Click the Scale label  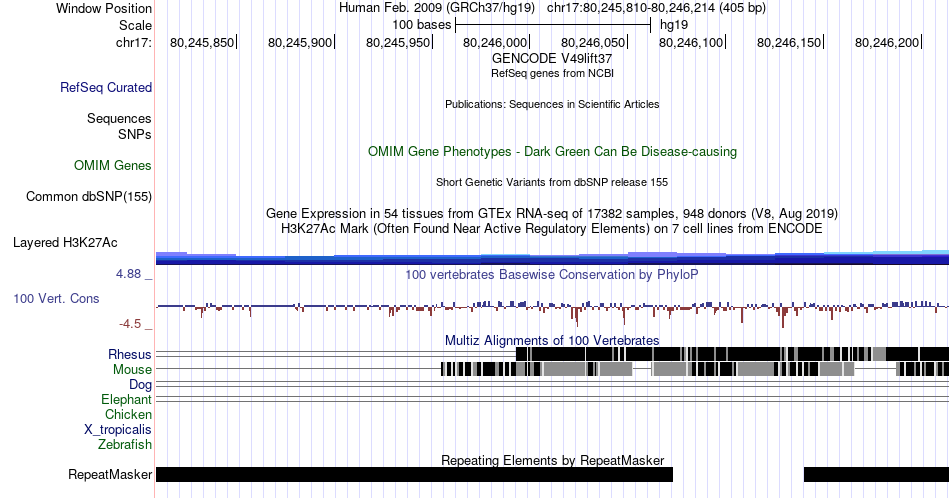[x=135, y=25]
